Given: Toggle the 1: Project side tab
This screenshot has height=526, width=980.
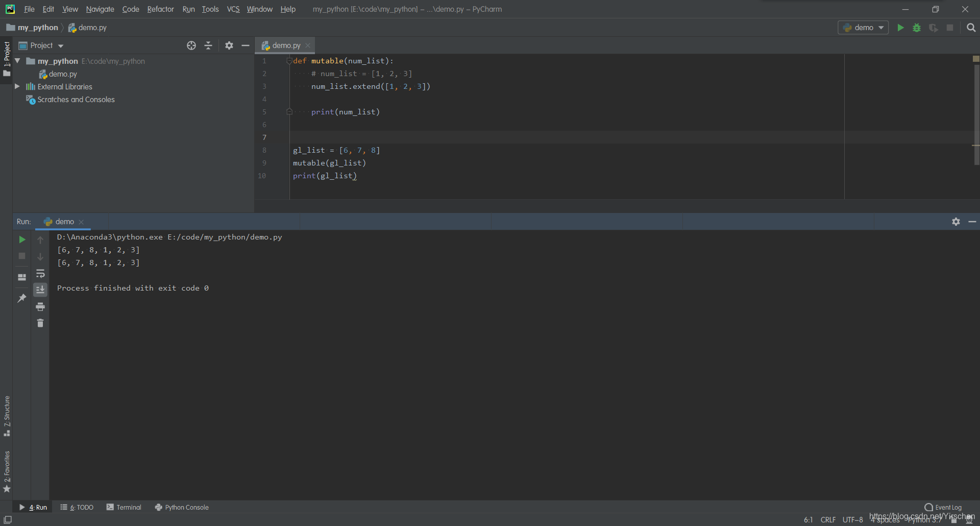Looking at the screenshot, I should point(7,60).
